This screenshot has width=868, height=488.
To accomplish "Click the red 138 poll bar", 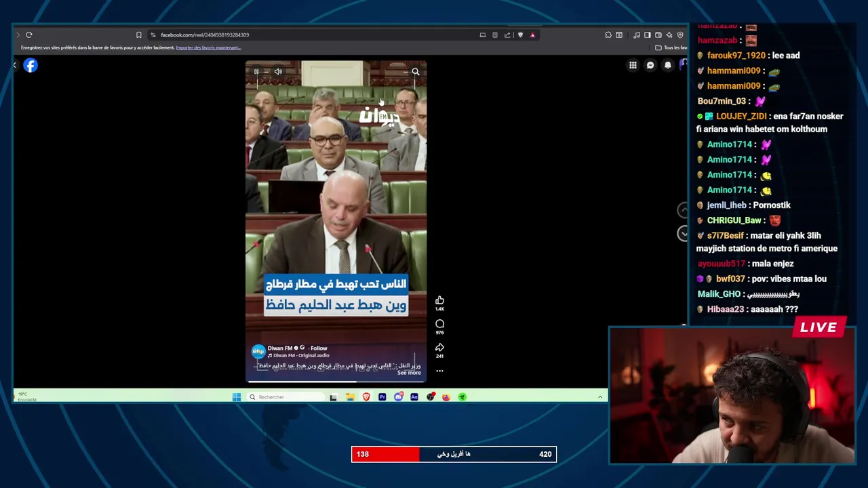I will point(386,454).
